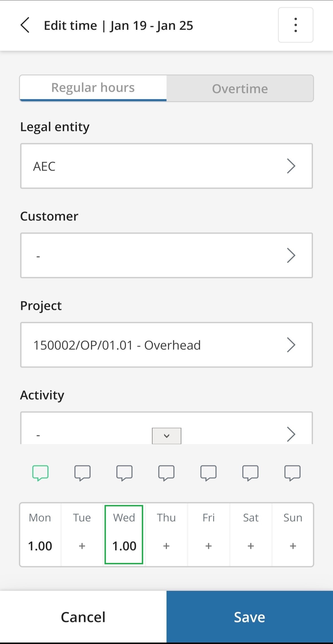This screenshot has width=333, height=644.
Task: Add hours for Friday
Action: (x=208, y=546)
